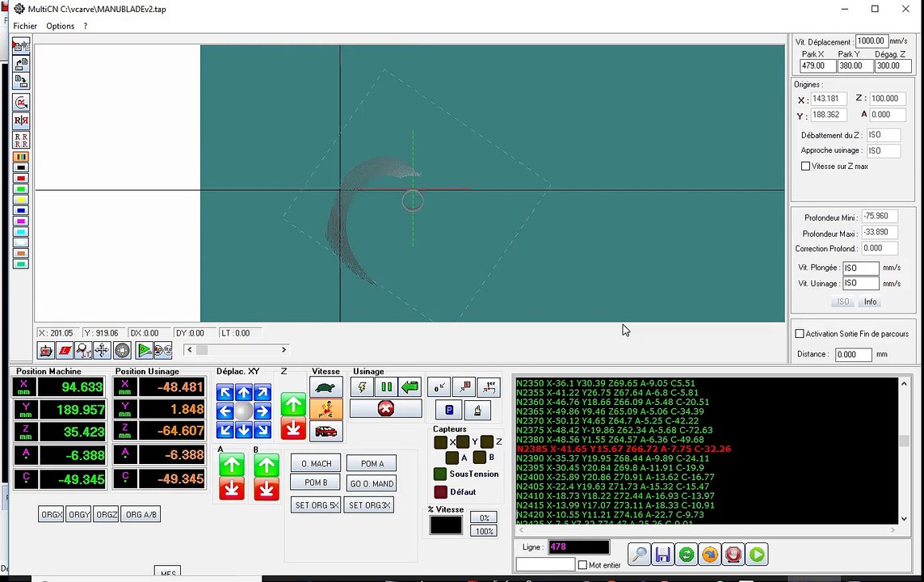Click the POM A button
This screenshot has width=924, height=582.
pos(372,463)
